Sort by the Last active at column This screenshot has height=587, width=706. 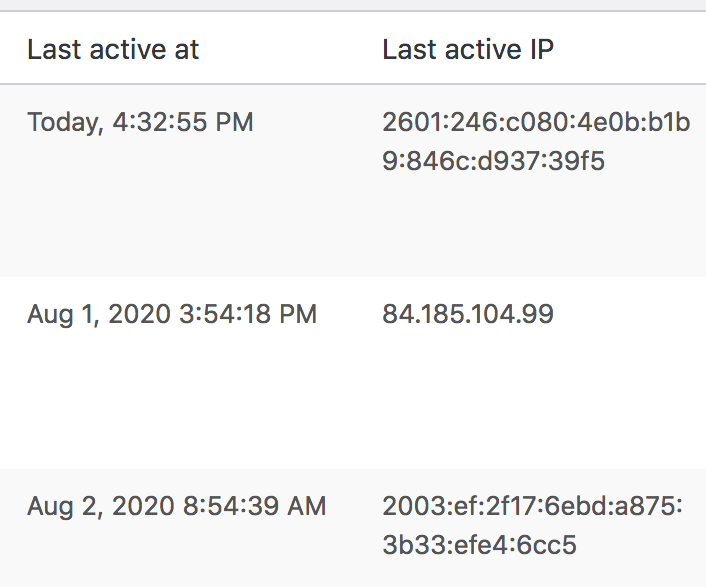[113, 49]
